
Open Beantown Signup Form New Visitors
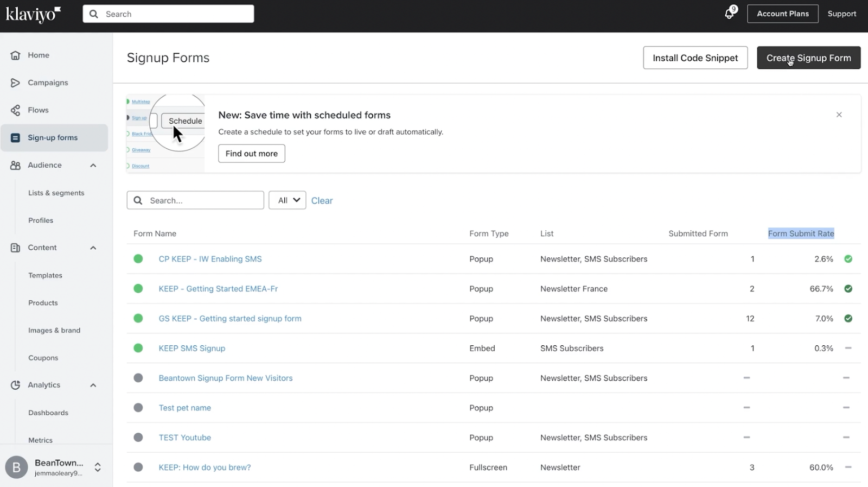point(226,378)
